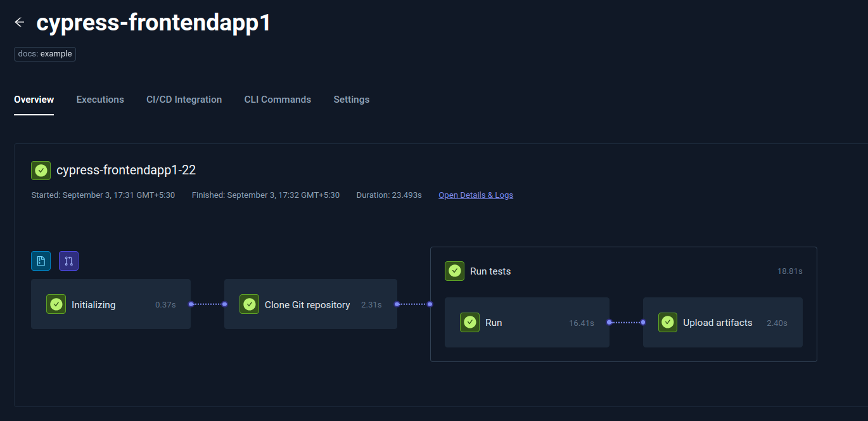868x421 pixels.
Task: Click the Finished: September 3 timestamp
Action: [266, 195]
